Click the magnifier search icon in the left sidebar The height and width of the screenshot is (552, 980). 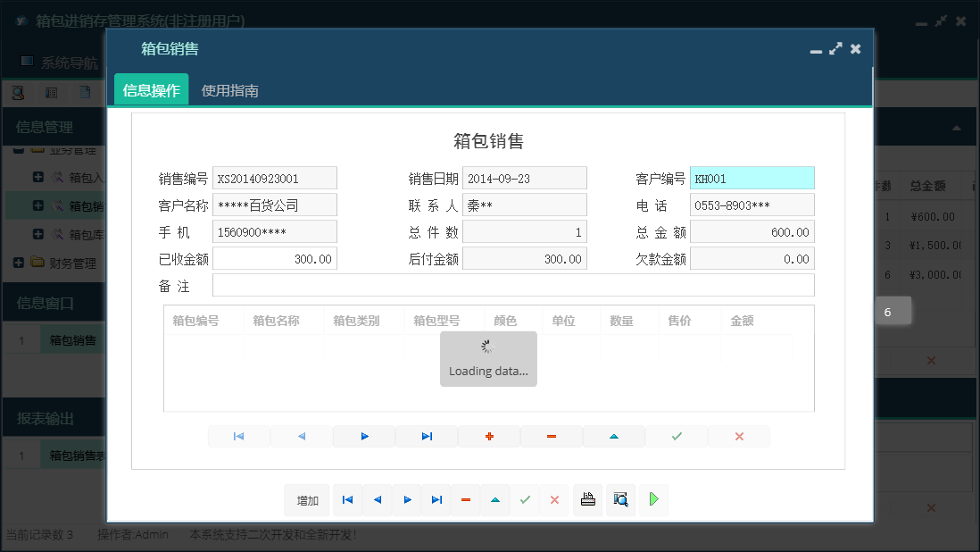pyautogui.click(x=18, y=92)
